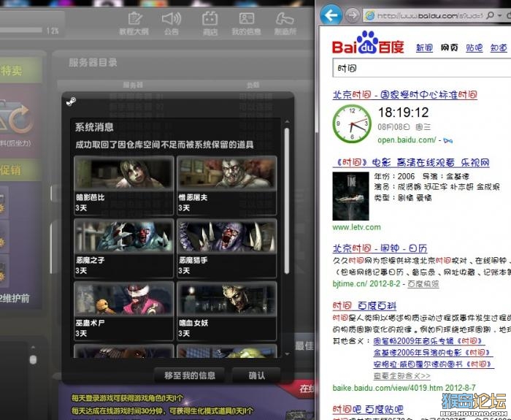
Task: Click the Internet Explorer page icon in address bar
Action: click(x=369, y=15)
